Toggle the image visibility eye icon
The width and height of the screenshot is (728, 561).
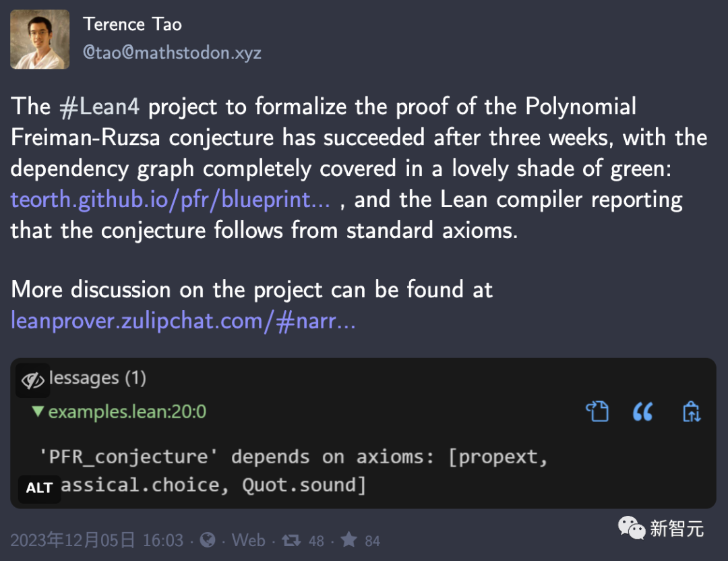pos(32,380)
